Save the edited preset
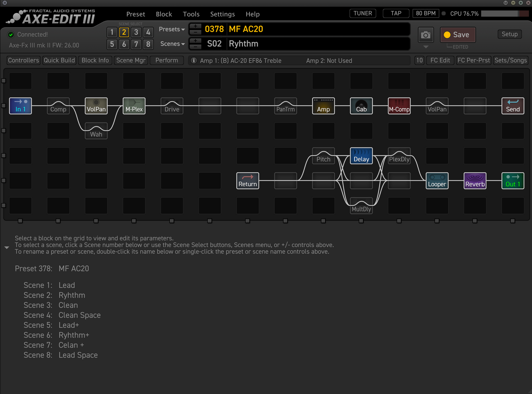The image size is (532, 394). pyautogui.click(x=458, y=35)
